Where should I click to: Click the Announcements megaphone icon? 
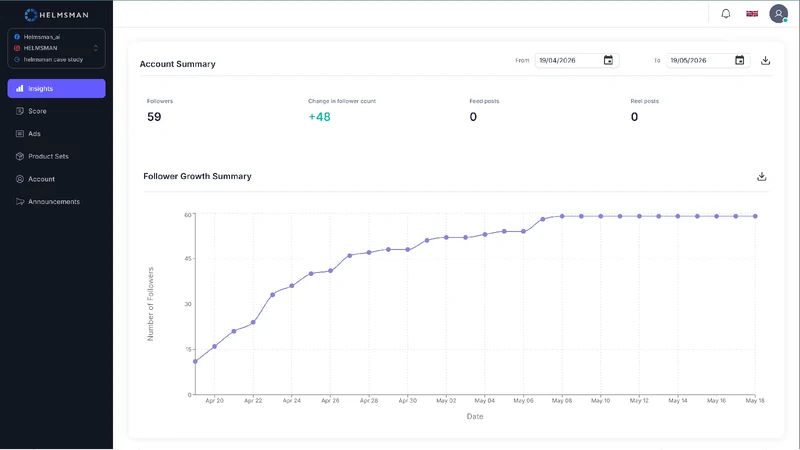19,202
